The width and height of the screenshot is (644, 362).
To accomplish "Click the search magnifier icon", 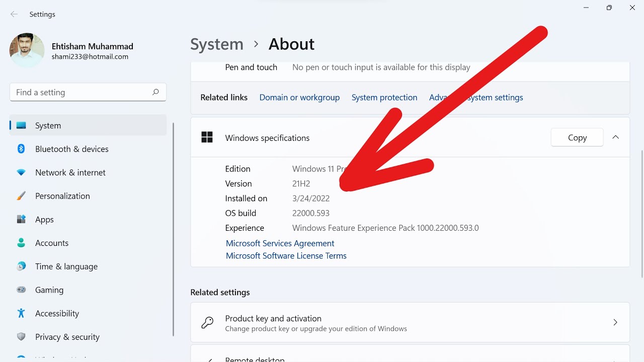I will (155, 92).
